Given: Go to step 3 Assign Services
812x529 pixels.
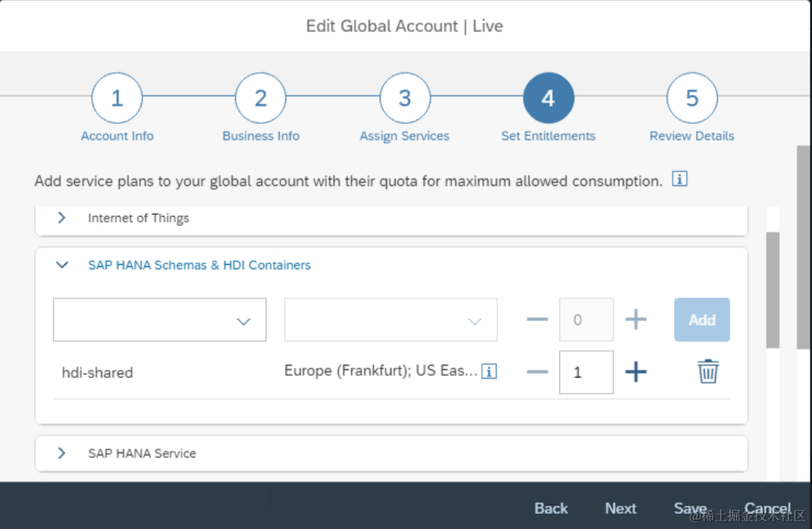Looking at the screenshot, I should (405, 99).
